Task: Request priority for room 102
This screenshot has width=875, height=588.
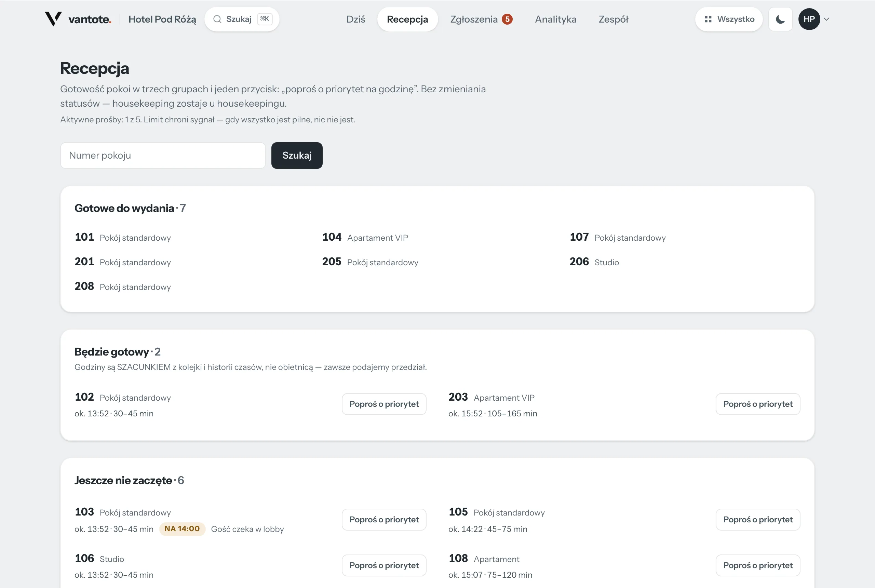Action: (384, 404)
